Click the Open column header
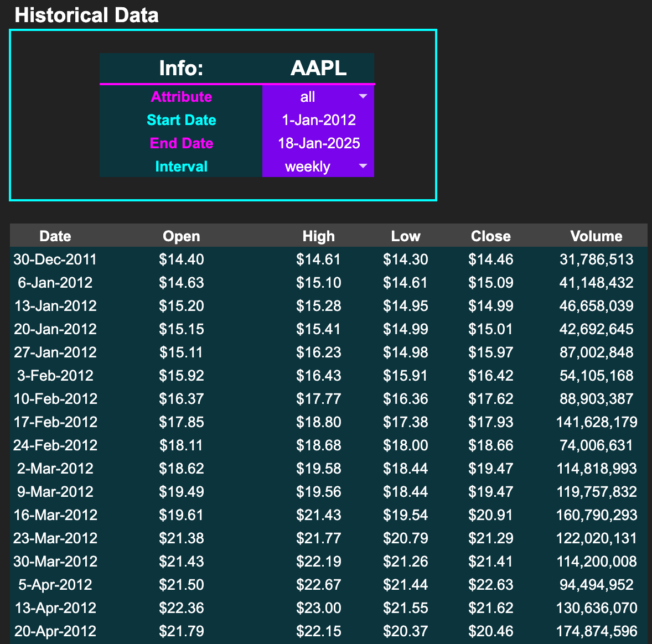The height and width of the screenshot is (644, 652). pyautogui.click(x=181, y=236)
